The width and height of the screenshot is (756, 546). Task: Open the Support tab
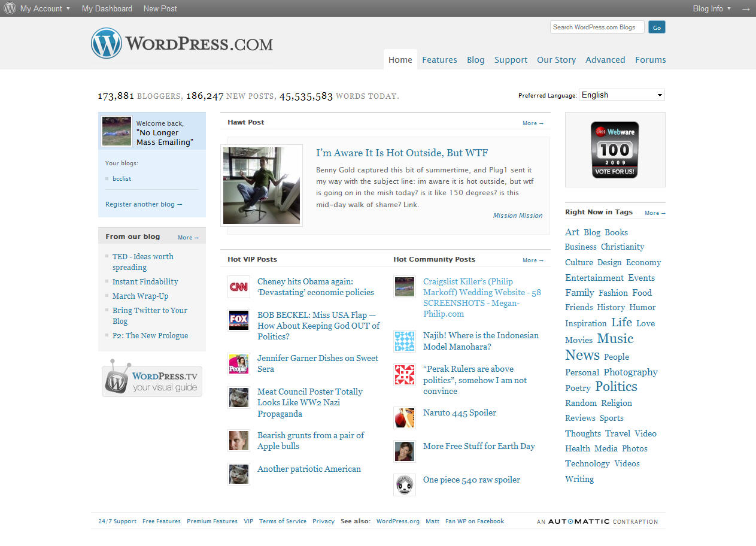click(511, 60)
